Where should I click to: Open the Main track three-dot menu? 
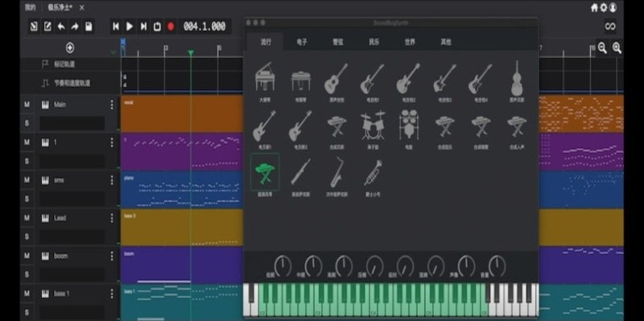pos(111,105)
